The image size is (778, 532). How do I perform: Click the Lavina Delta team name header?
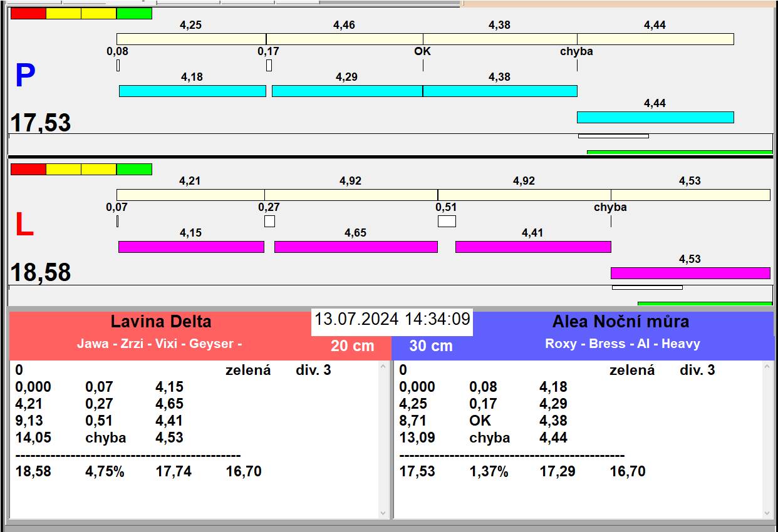click(x=161, y=322)
